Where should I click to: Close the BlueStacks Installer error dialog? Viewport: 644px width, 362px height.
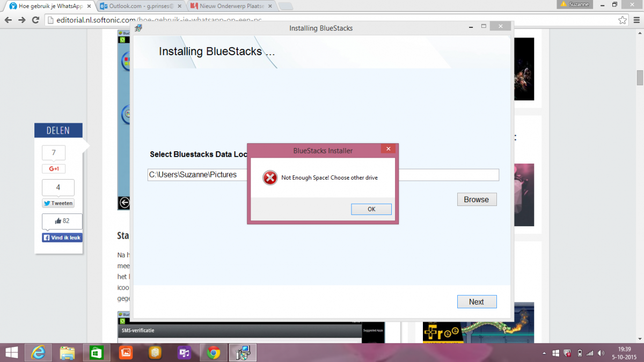pos(388,150)
